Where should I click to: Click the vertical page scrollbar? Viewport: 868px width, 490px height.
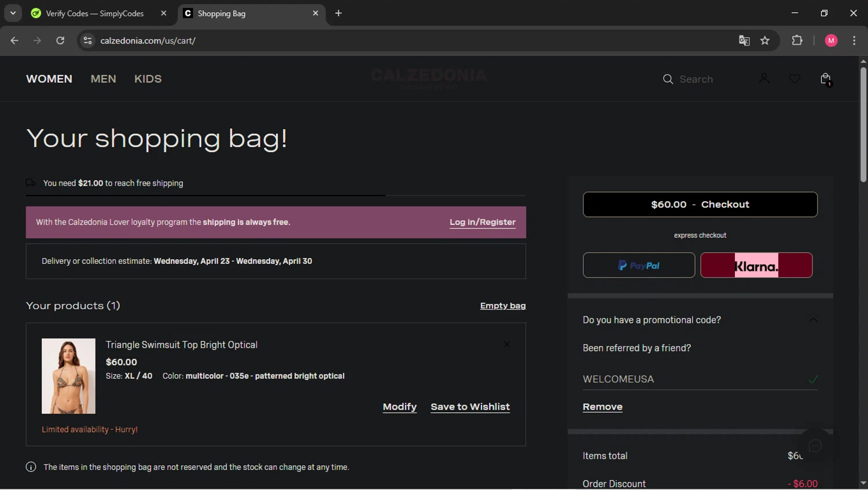863,124
